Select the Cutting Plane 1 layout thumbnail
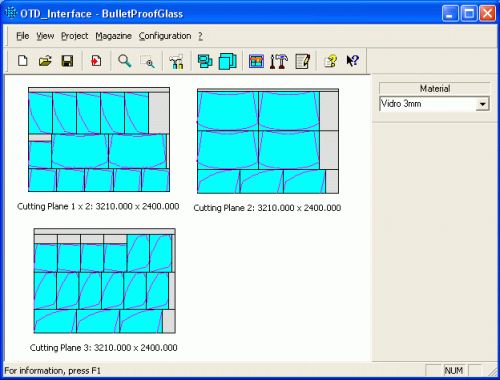The height and width of the screenshot is (380, 500). tap(99, 139)
